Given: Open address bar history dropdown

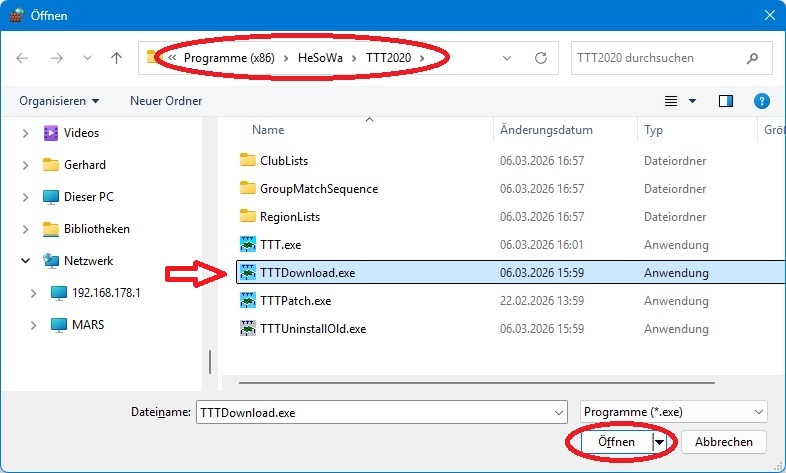Looking at the screenshot, I should point(507,58).
